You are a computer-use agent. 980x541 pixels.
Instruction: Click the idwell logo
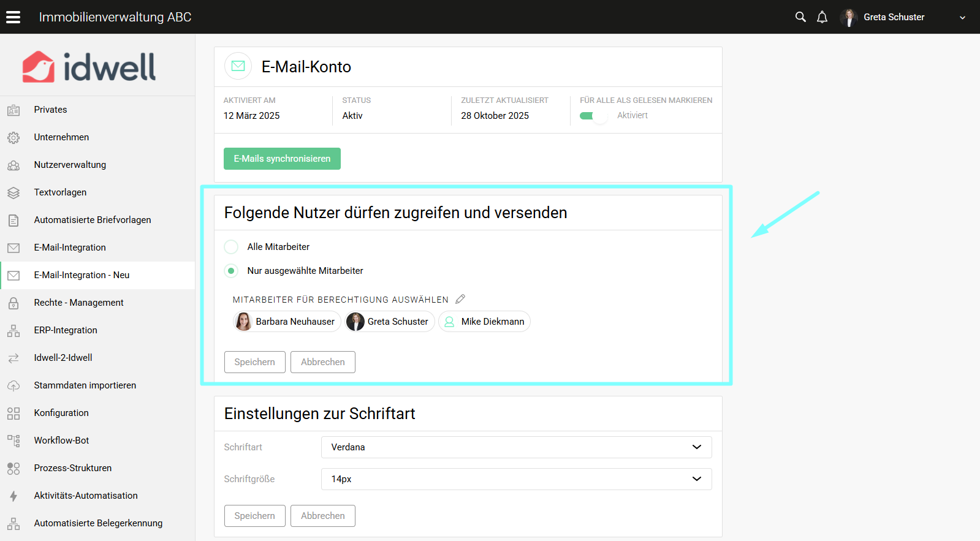click(89, 66)
